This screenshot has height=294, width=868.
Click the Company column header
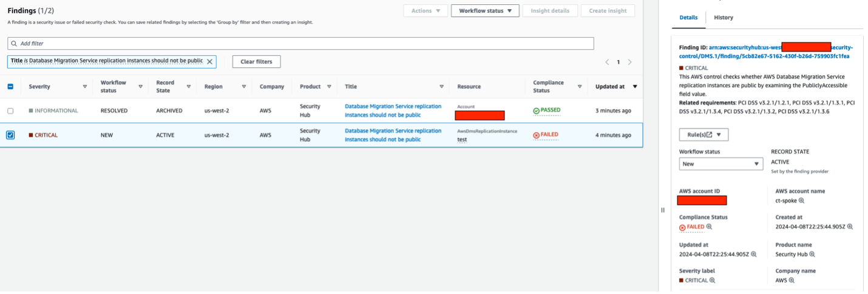(x=272, y=87)
